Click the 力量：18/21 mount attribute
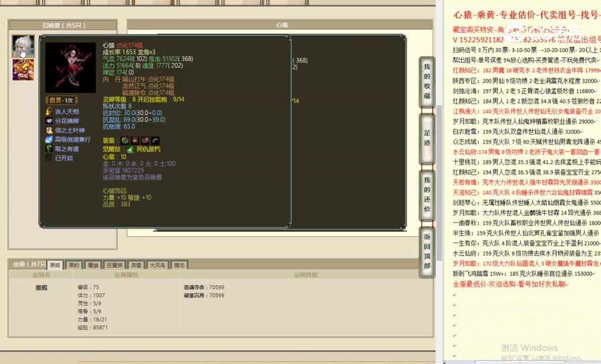The width and height of the screenshot is (601, 364). tap(93, 320)
